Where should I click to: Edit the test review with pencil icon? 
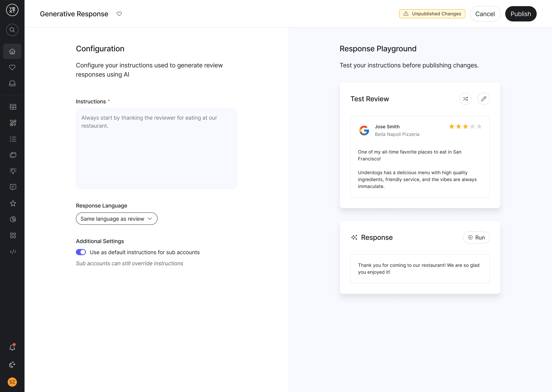click(x=484, y=99)
